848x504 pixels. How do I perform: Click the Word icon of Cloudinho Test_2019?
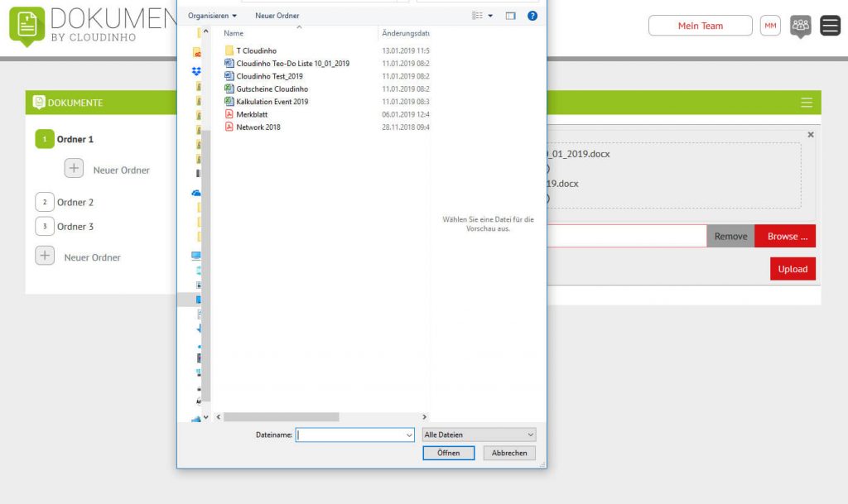(229, 76)
